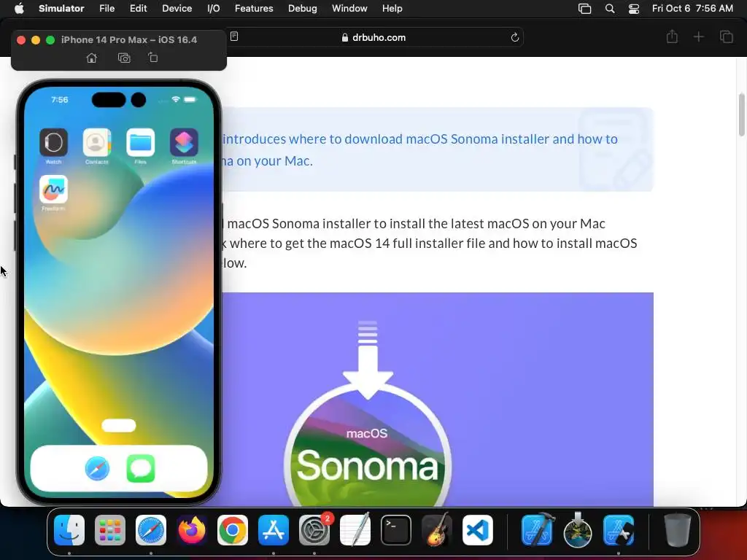Click the simulator Home button icon
This screenshot has width=747, height=560.
point(91,58)
